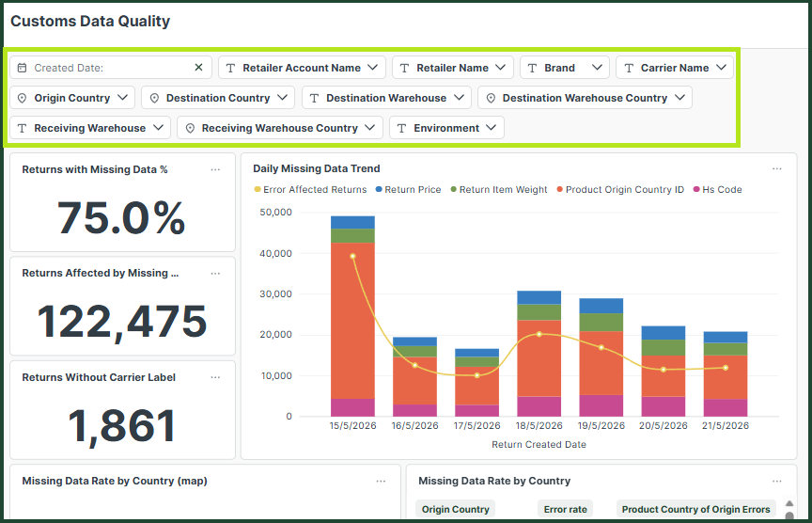Open options menu for Daily Missing Data Trend

777,168
